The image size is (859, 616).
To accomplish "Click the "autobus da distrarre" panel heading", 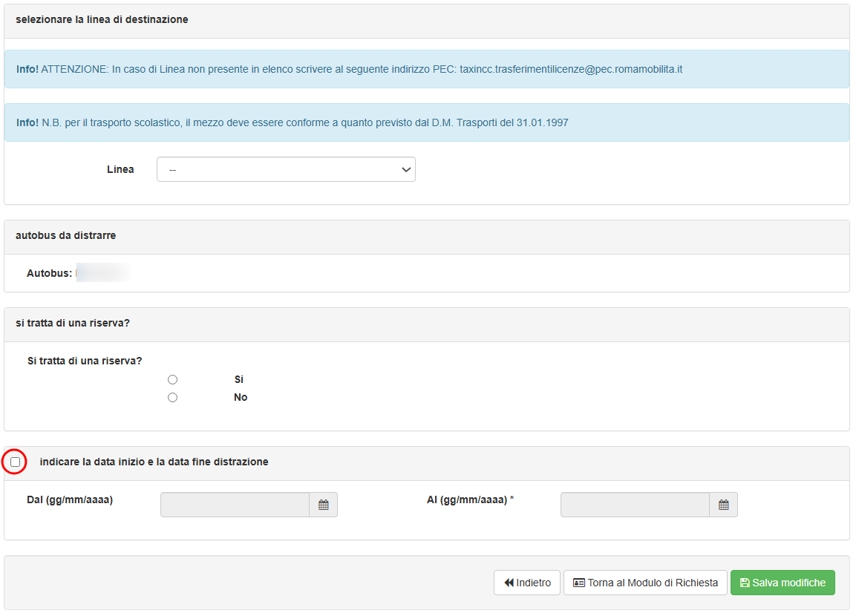I will [x=65, y=235].
